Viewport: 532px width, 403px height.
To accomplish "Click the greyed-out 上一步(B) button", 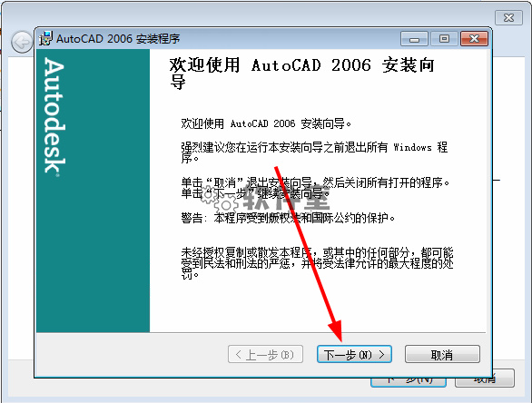I will tap(265, 355).
